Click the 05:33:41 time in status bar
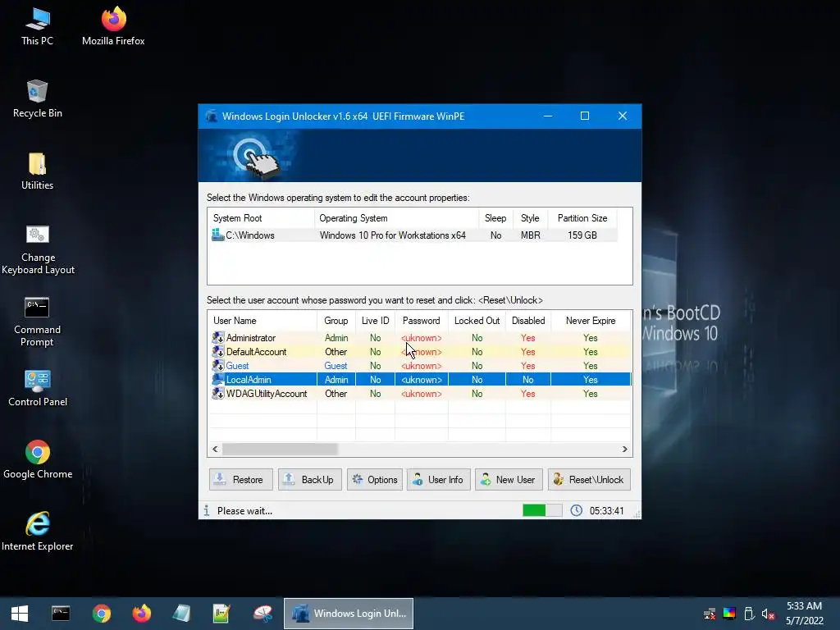 pyautogui.click(x=607, y=510)
